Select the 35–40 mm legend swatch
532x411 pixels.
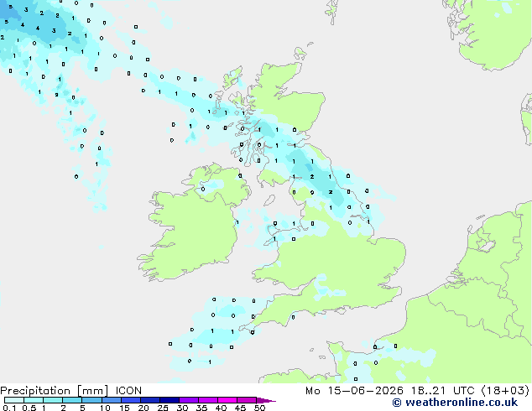[208, 400]
